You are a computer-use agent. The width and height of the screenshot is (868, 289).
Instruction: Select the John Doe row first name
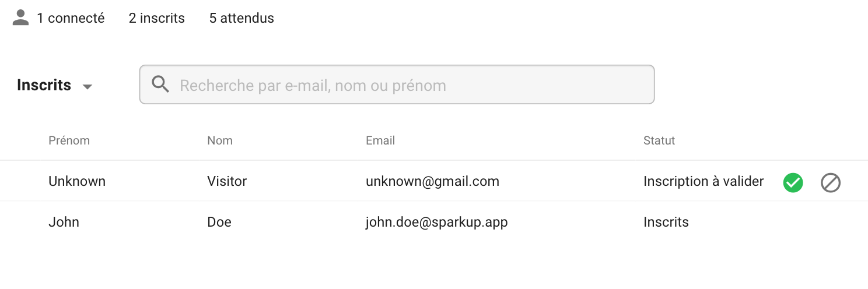[64, 222]
